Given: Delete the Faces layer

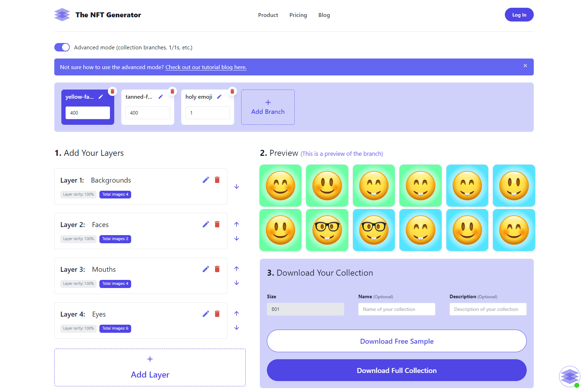Looking at the screenshot, I should pyautogui.click(x=217, y=224).
